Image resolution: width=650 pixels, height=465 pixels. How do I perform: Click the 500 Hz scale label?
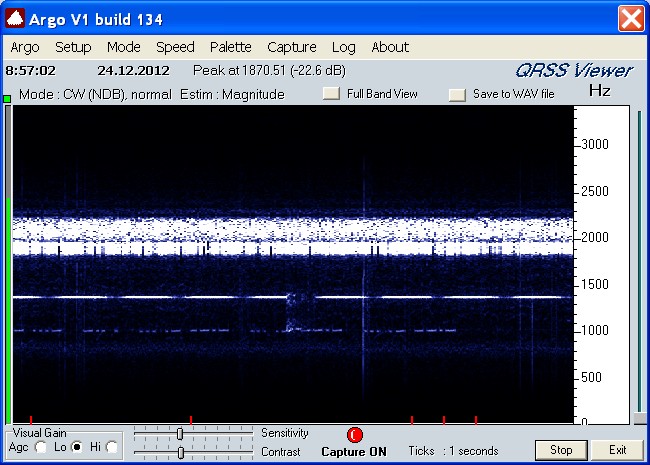591,377
